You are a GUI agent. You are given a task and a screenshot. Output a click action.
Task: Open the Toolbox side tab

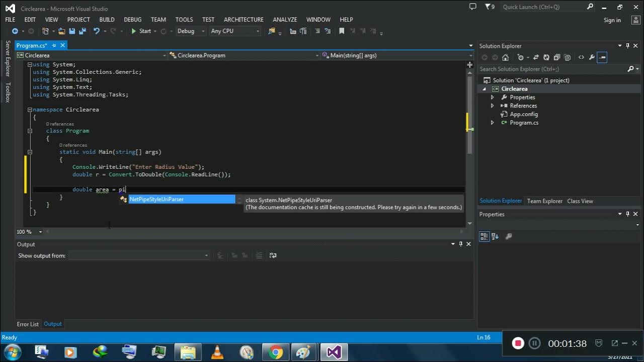[x=8, y=93]
